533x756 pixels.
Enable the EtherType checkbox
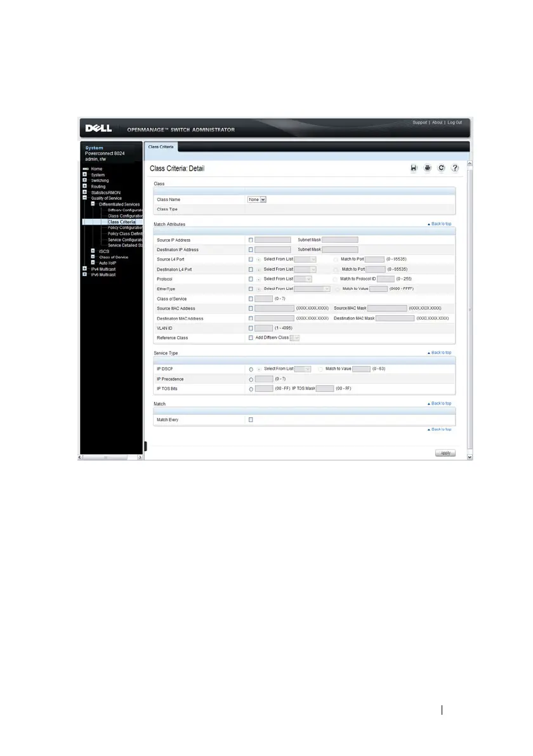pyautogui.click(x=251, y=289)
